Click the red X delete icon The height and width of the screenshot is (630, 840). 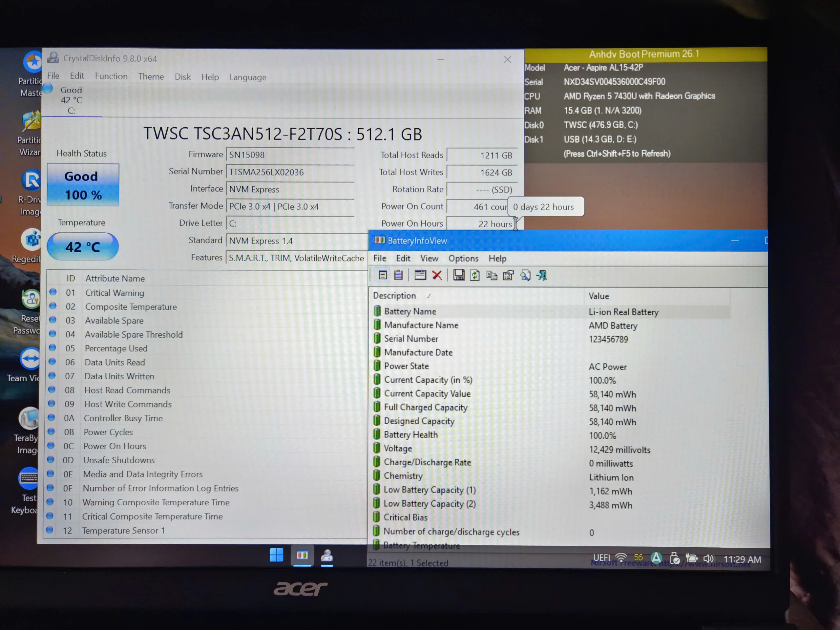pos(437,275)
